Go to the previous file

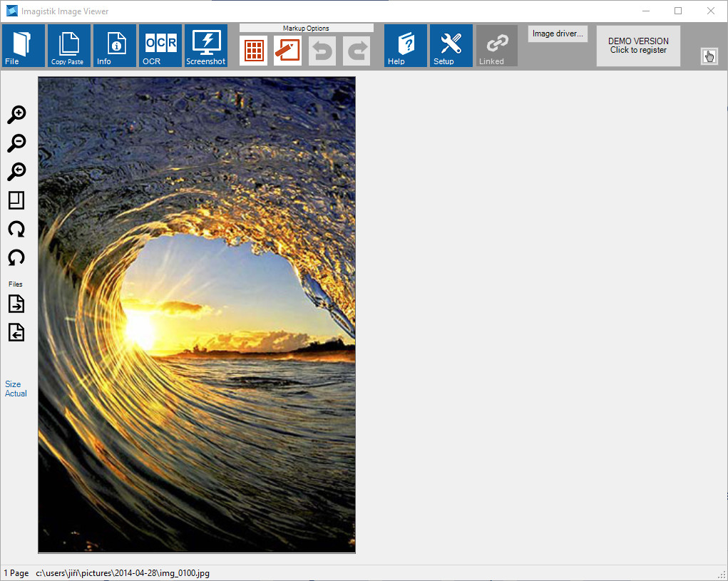pos(16,332)
